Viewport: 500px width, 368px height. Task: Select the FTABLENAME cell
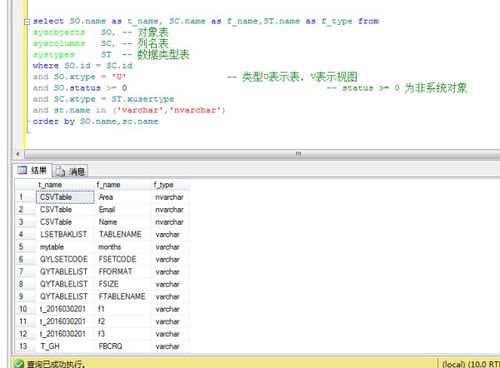[123, 296]
